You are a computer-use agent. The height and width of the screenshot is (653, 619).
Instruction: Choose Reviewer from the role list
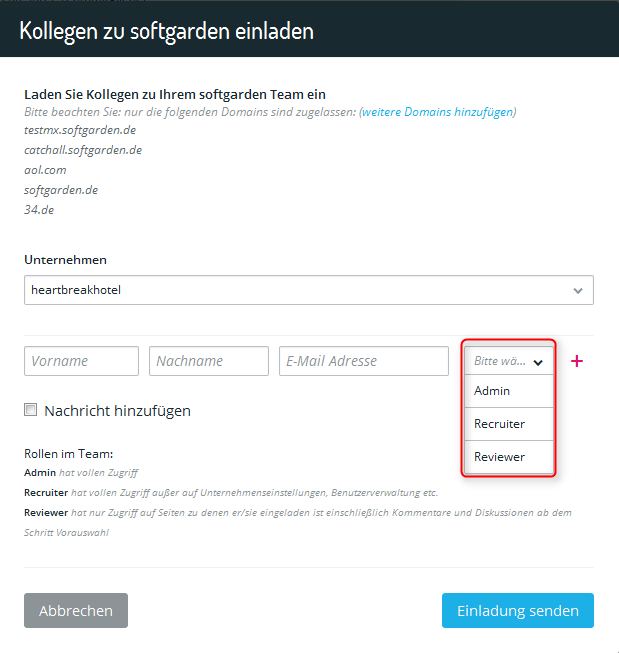click(509, 457)
